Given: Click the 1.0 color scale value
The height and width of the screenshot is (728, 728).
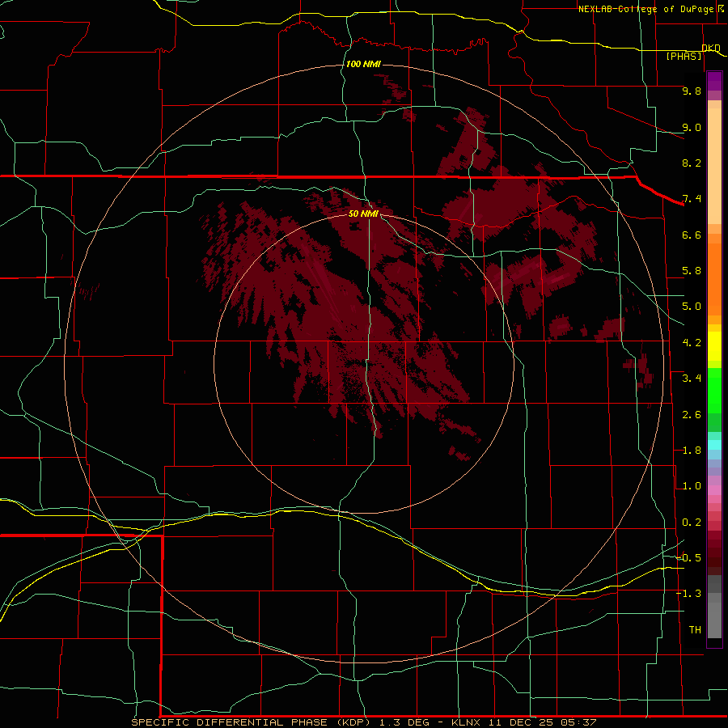Looking at the screenshot, I should 692,486.
